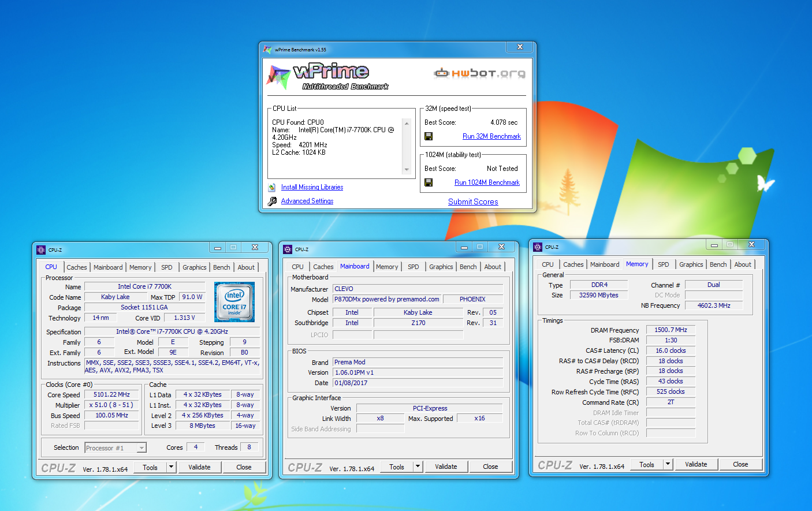Open Advanced Settings in wPrime
The height and width of the screenshot is (511, 812).
pos(307,201)
